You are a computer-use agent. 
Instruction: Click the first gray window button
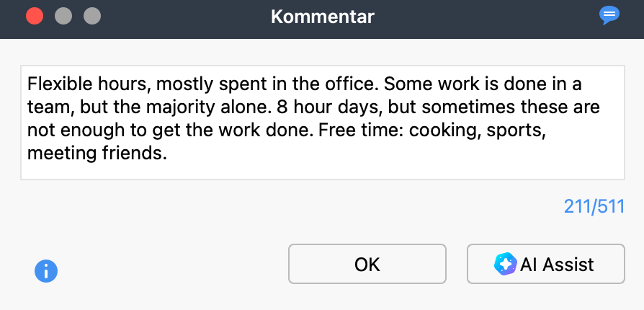[x=63, y=17]
